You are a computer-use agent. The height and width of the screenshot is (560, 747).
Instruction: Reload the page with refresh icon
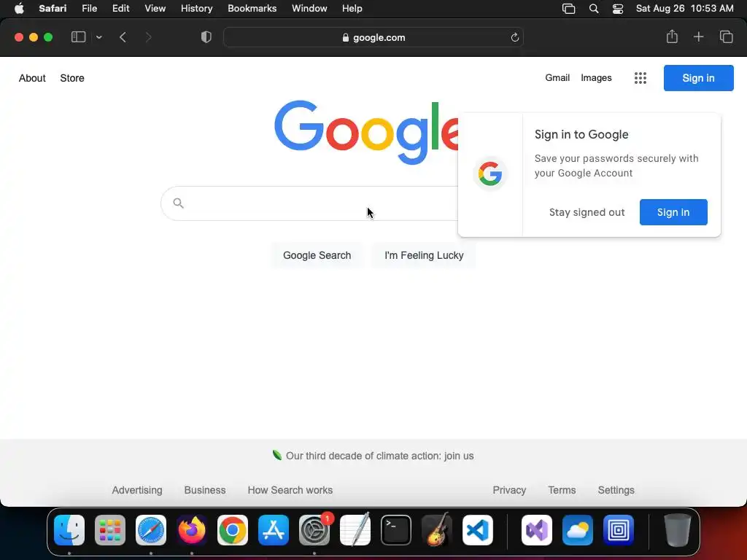point(514,37)
